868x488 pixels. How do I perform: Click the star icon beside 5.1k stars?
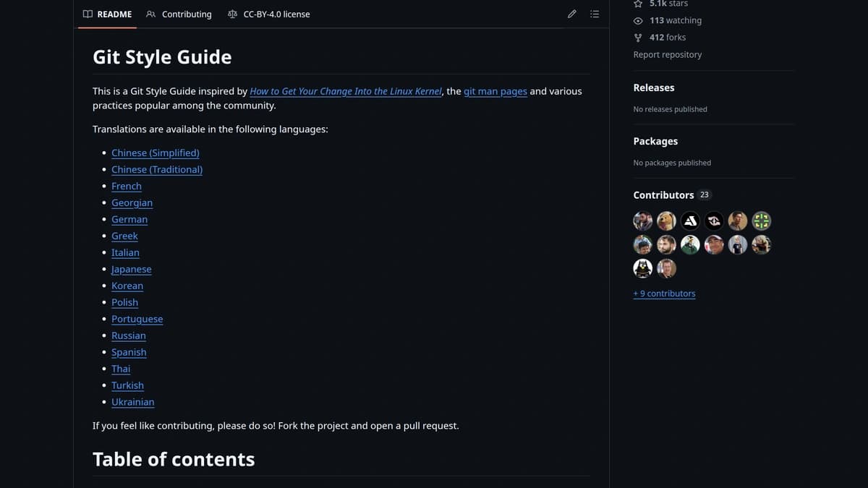click(638, 4)
